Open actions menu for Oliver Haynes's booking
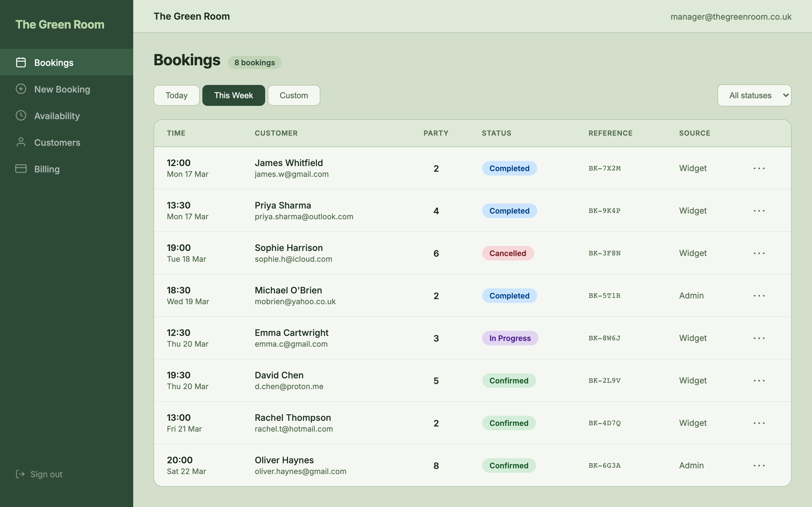 pyautogui.click(x=759, y=465)
